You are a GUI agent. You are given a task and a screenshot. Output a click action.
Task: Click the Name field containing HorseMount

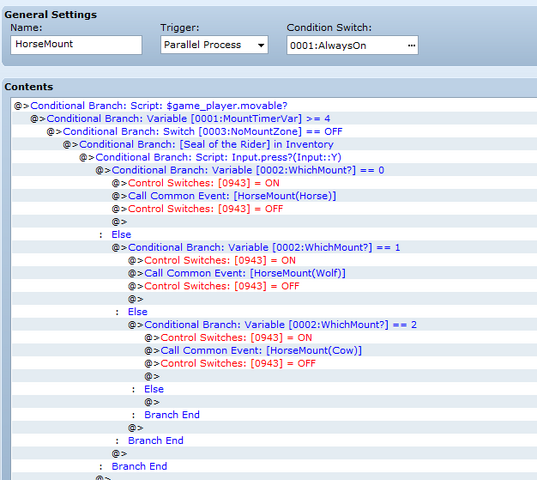76,45
